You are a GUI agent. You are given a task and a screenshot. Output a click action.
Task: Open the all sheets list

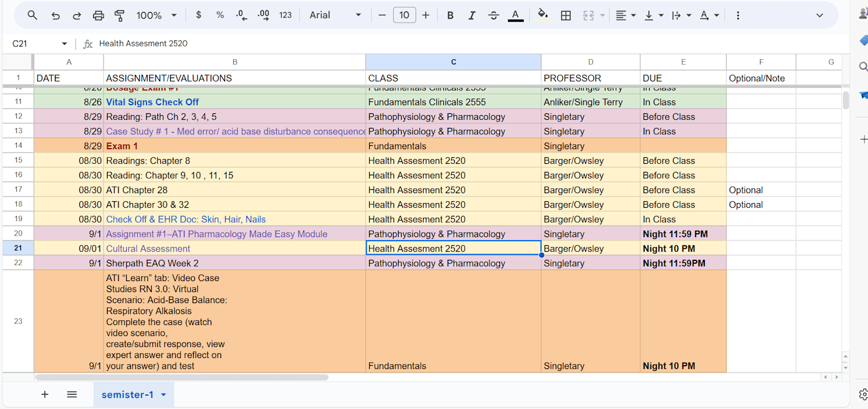(x=72, y=395)
